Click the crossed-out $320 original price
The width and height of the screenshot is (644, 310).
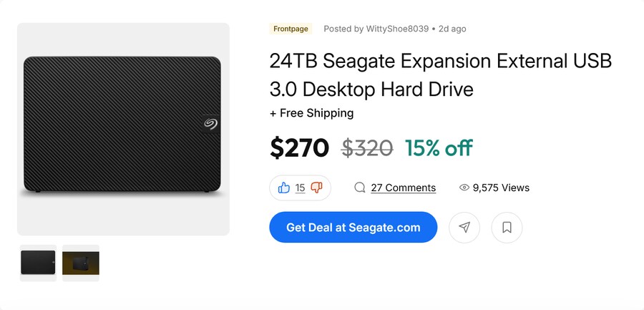click(x=367, y=148)
